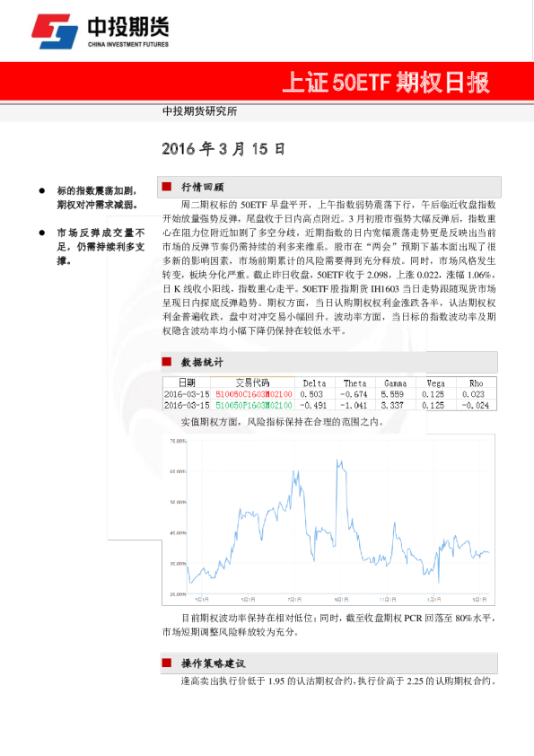Click the strategy line starting 逢高卖出执行价低于1.95
Image resolution: width=534 pixels, height=756 pixels.
pyautogui.click(x=337, y=681)
